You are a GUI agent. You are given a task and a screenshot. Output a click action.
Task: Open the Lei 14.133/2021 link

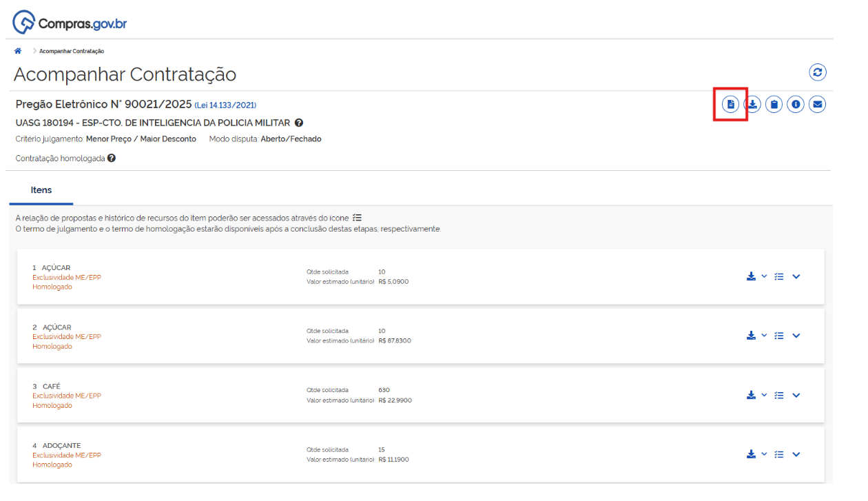(x=225, y=105)
